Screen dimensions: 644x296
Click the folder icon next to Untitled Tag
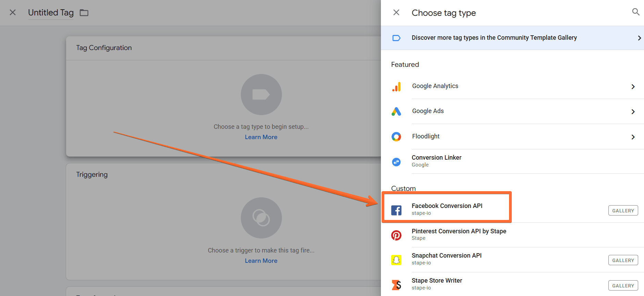(84, 13)
